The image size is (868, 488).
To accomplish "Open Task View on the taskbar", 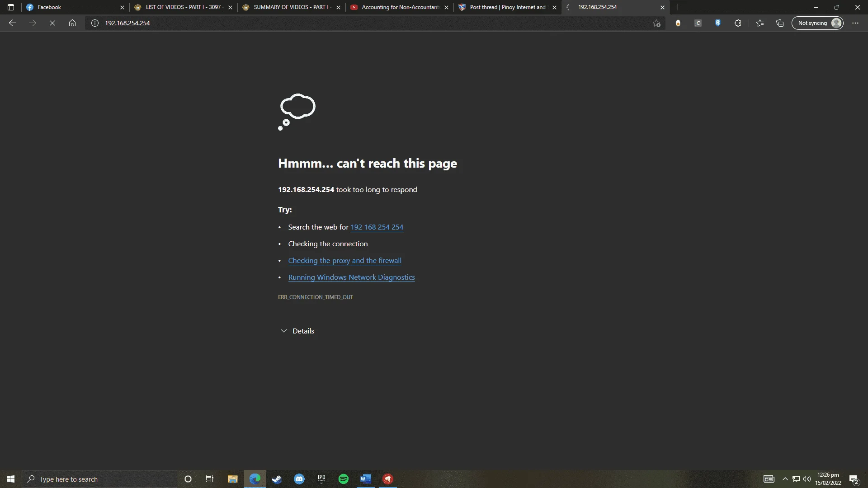I will 210,479.
